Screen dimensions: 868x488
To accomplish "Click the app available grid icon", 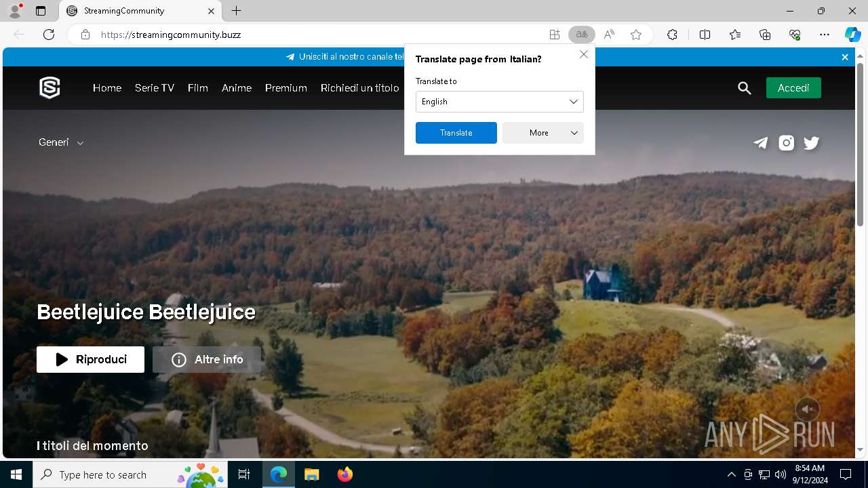I will pos(555,35).
